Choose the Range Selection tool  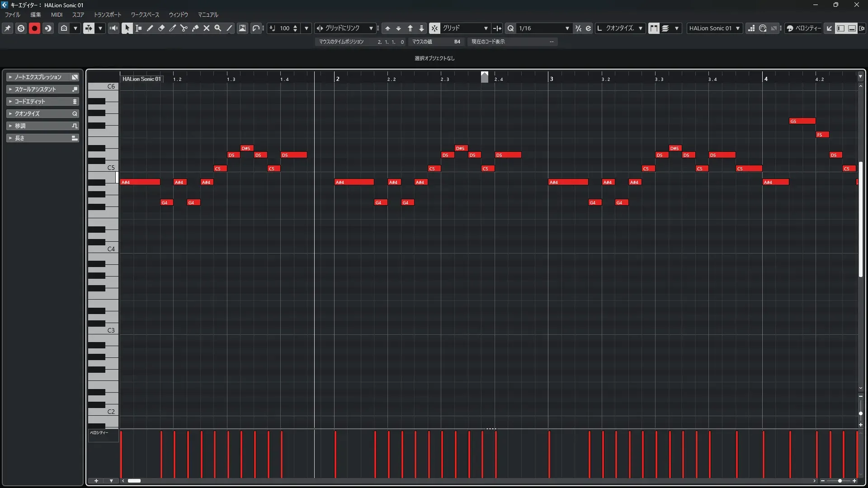139,28
